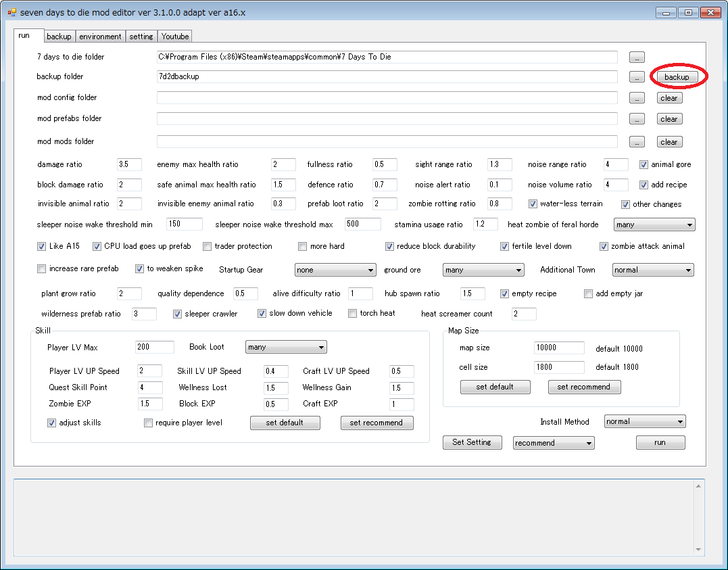Click set default in Skill group

pos(285,423)
